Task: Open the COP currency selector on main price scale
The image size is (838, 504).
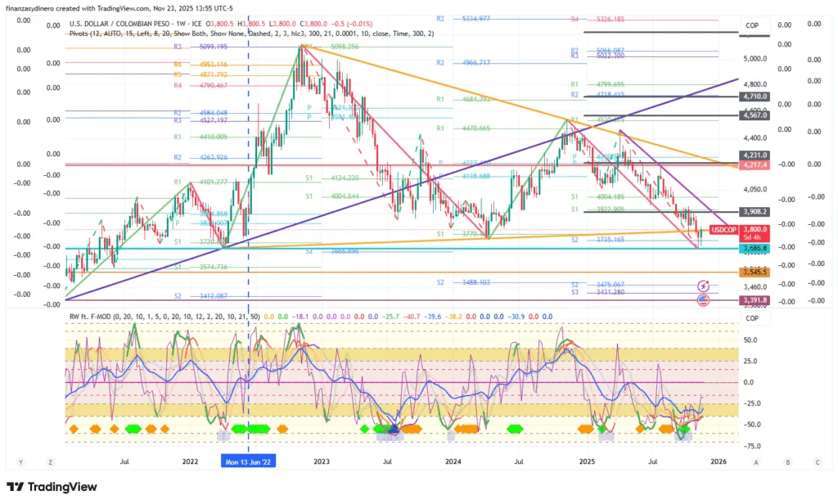Action: (x=752, y=26)
